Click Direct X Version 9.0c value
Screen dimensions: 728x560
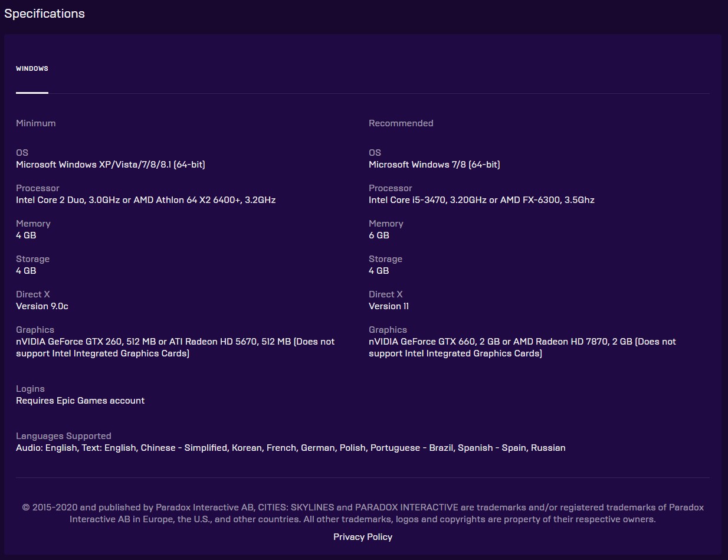tap(42, 306)
